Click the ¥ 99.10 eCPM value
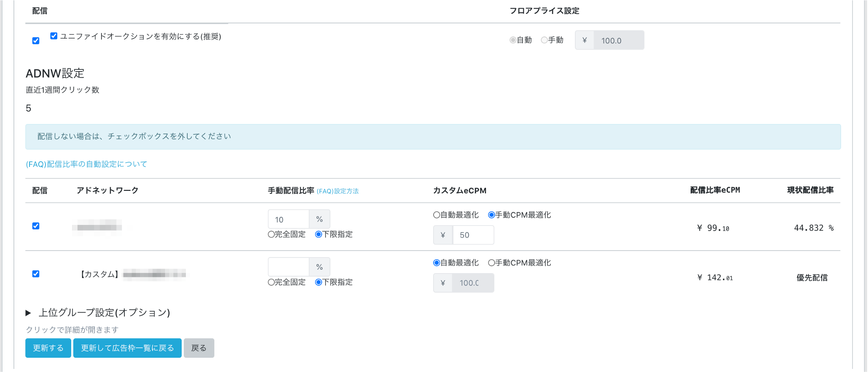The image size is (868, 372). click(713, 228)
